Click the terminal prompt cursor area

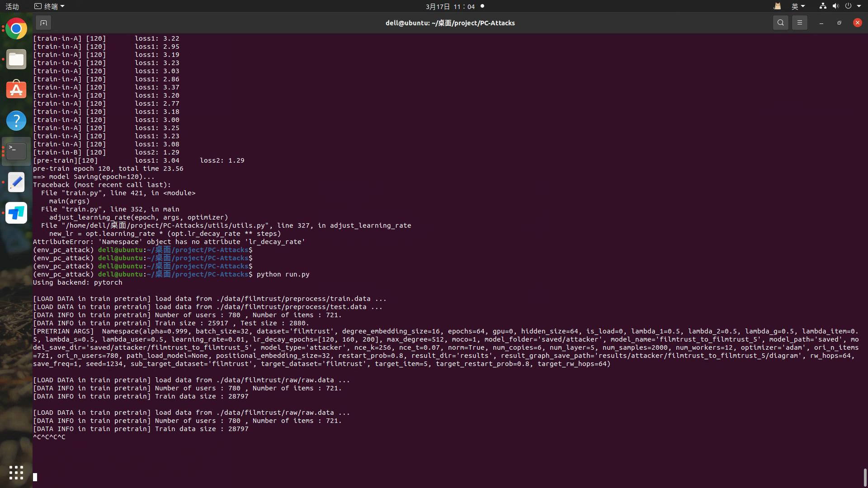pyautogui.click(x=35, y=477)
